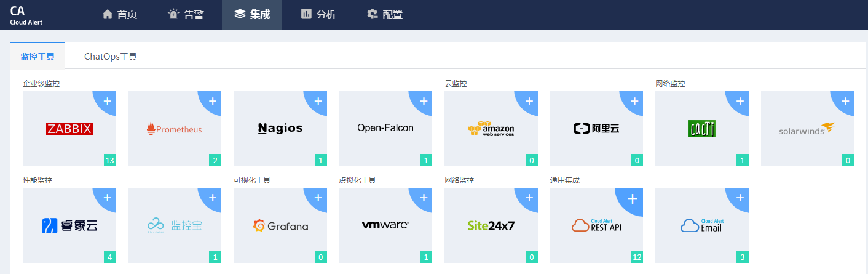This screenshot has height=274, width=868.
Task: Click the Email count badge 3
Action: coord(743,257)
